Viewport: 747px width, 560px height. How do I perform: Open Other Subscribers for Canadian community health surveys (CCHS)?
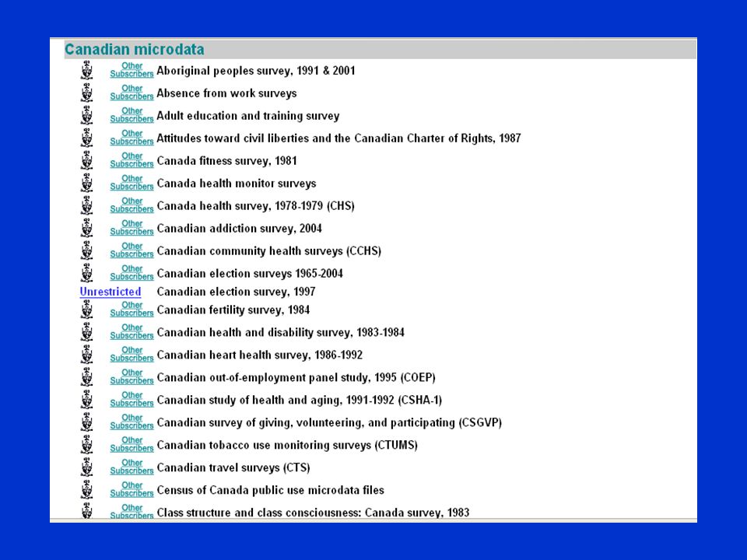tap(132, 250)
